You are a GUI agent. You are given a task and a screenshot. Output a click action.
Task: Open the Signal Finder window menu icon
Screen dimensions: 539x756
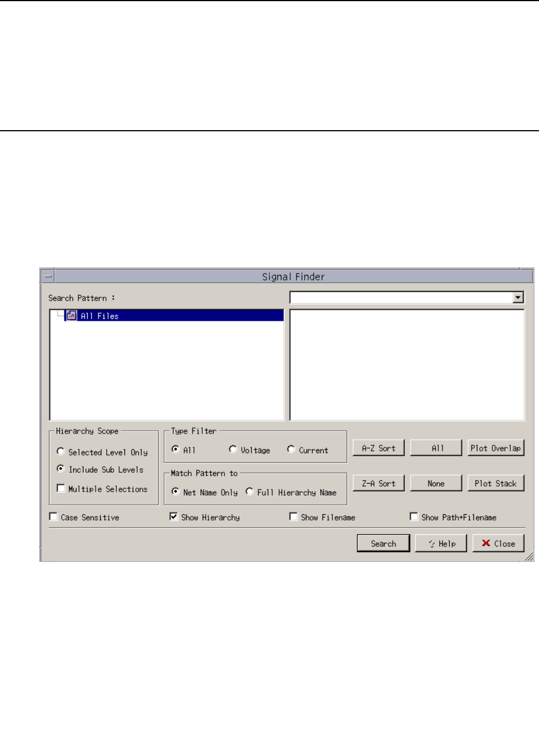coord(48,277)
